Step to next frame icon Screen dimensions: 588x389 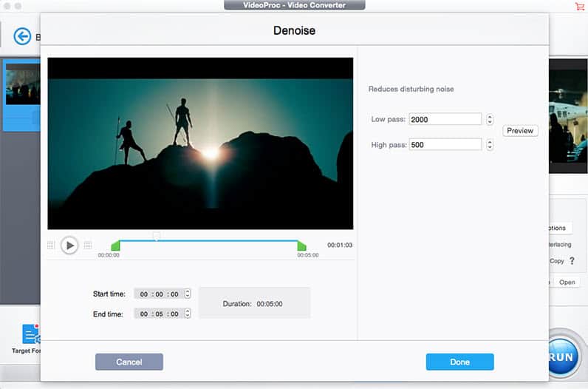[88, 246]
